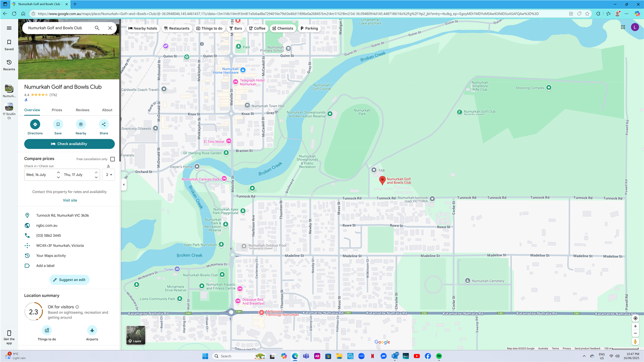Click the Check availability button

69,144
